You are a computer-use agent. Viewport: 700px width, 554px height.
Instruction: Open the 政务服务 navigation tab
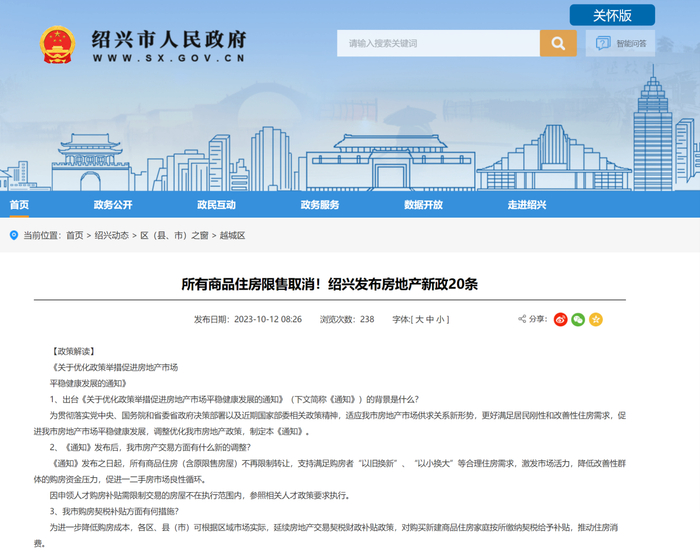point(320,205)
